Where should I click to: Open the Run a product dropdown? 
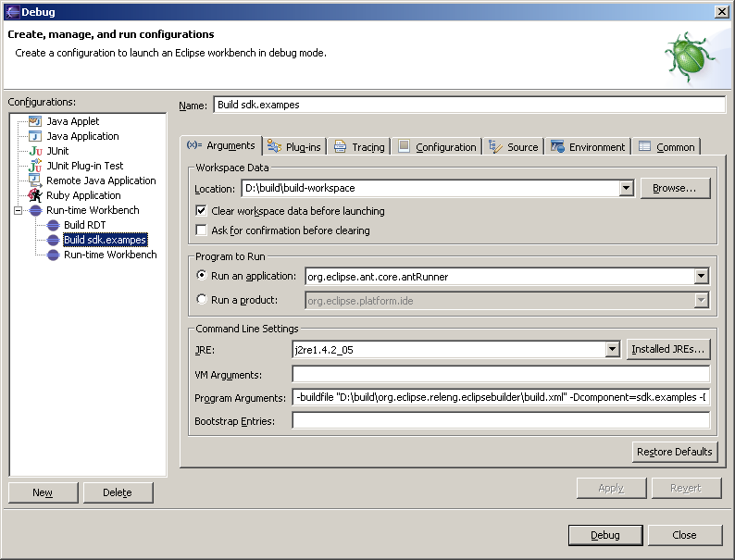[x=701, y=300]
